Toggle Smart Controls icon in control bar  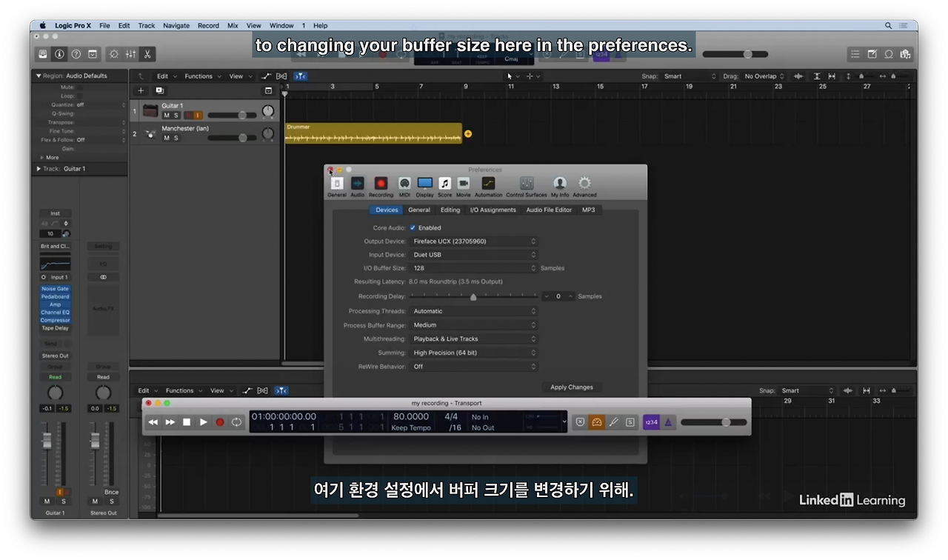(x=113, y=54)
